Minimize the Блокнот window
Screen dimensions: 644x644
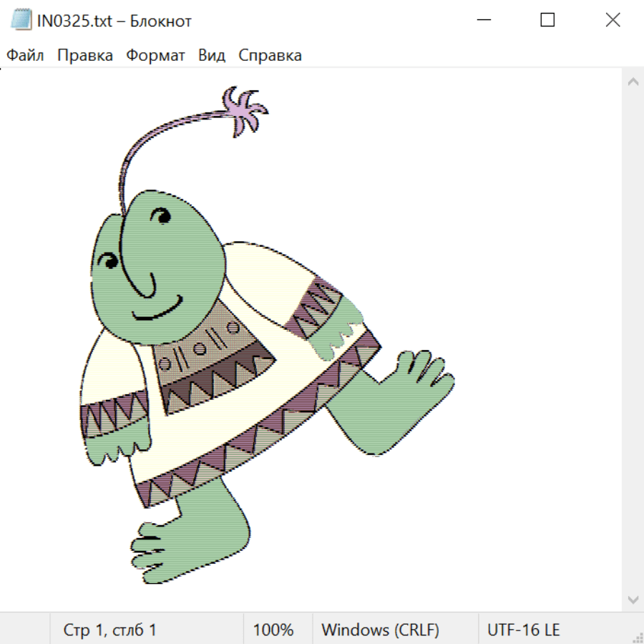(x=482, y=20)
